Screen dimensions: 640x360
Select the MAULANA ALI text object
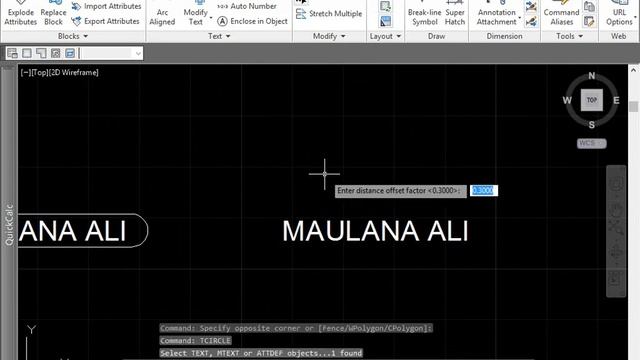[x=375, y=231]
